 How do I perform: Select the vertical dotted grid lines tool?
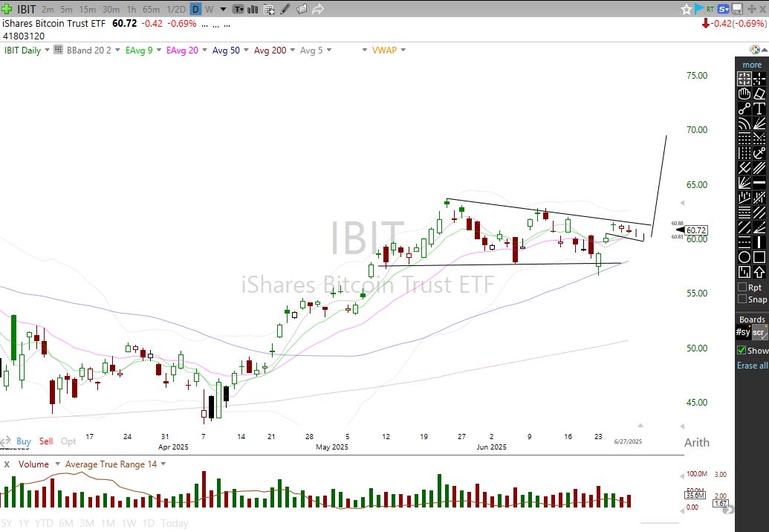(x=744, y=153)
